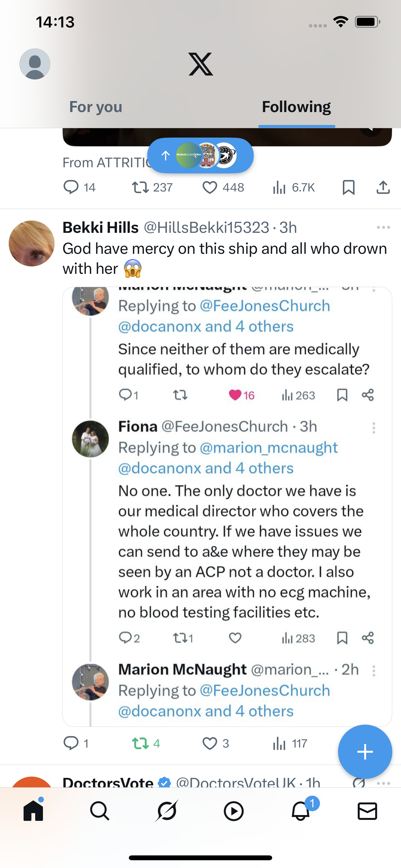Screen dimensions: 401x868
Task: Open notifications bell with badge
Action: pos(301,811)
